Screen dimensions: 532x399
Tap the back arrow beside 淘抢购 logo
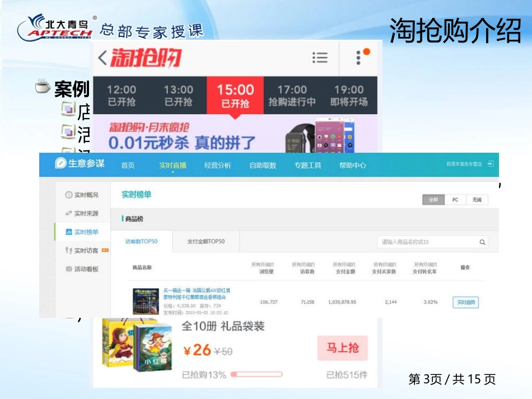pyautogui.click(x=102, y=58)
